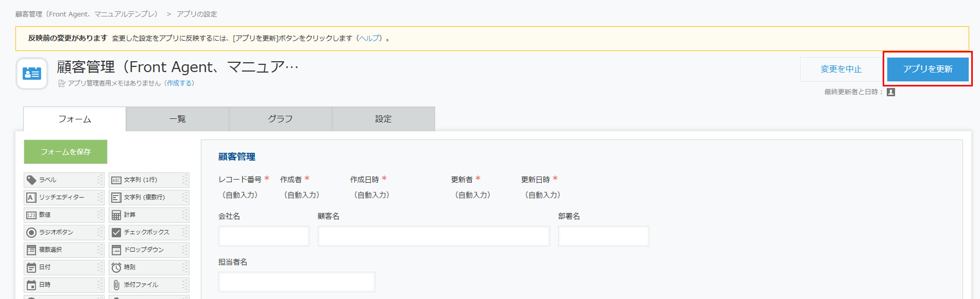
Task: Select the チェックボックス field item
Action: [x=147, y=233]
